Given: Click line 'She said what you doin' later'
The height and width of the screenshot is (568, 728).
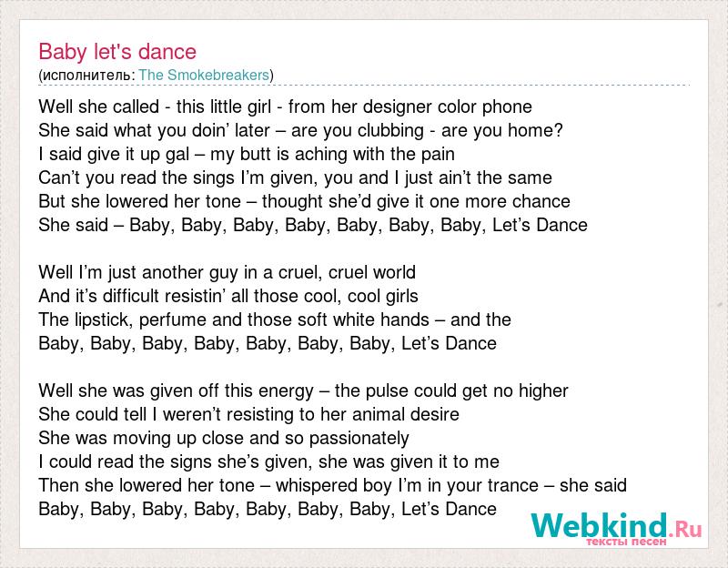Looking at the screenshot, I should click(300, 130).
